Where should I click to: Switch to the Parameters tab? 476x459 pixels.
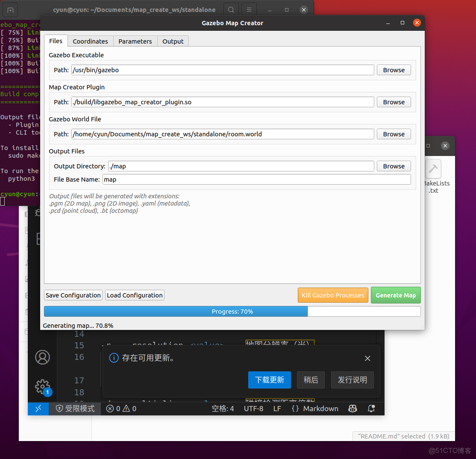click(x=135, y=41)
